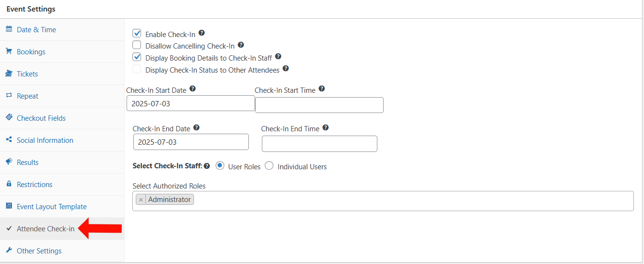Screen dimensions: 644x264
Task: Click help icon beside Display Booking Details option
Action: click(278, 57)
